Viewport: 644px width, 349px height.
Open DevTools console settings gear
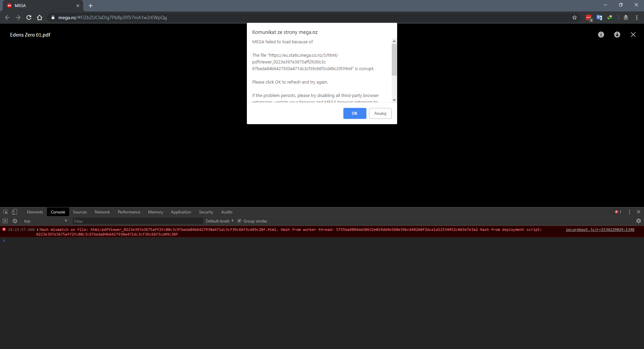[x=639, y=221]
